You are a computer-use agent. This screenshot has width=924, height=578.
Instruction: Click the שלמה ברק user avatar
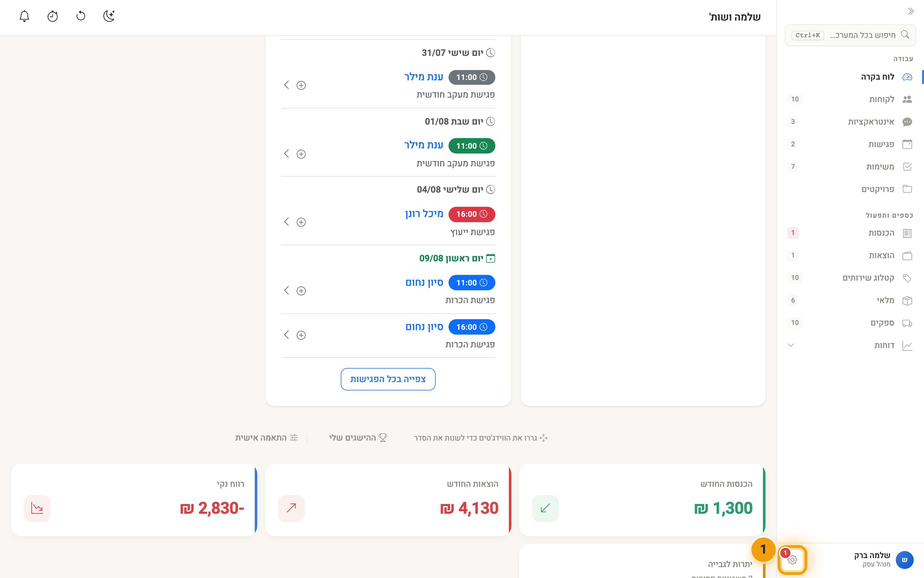pyautogui.click(x=904, y=560)
